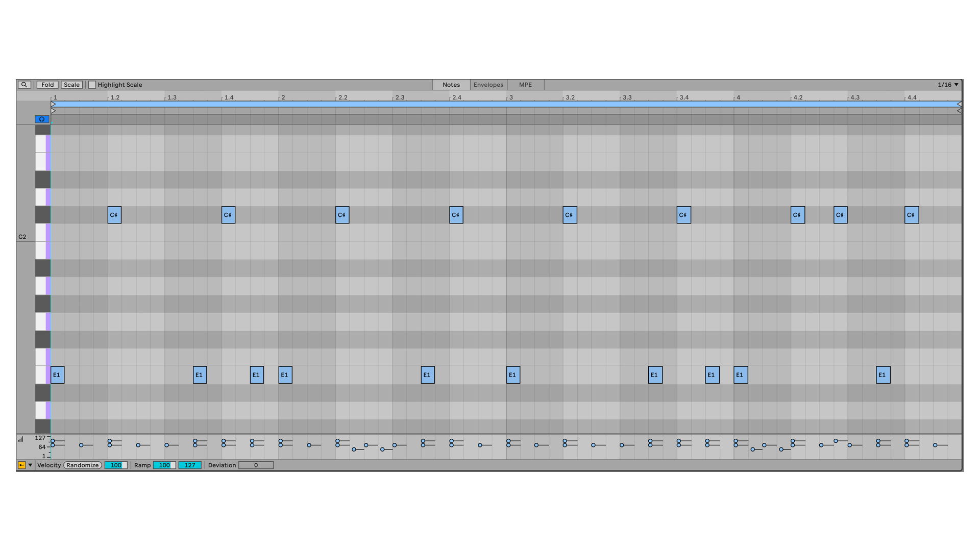Click the C#2 black piano key

point(42,215)
